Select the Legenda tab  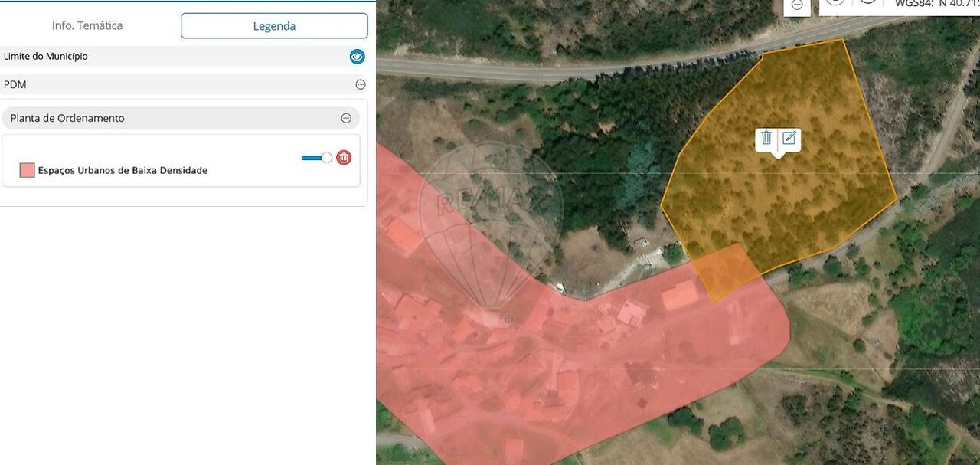click(274, 26)
